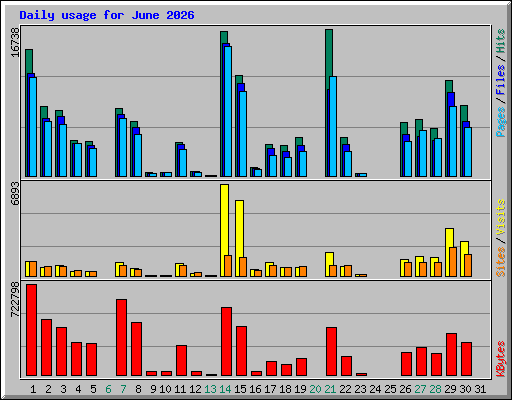
Task: Click green day 13 on the x-axis
Action: (x=210, y=389)
